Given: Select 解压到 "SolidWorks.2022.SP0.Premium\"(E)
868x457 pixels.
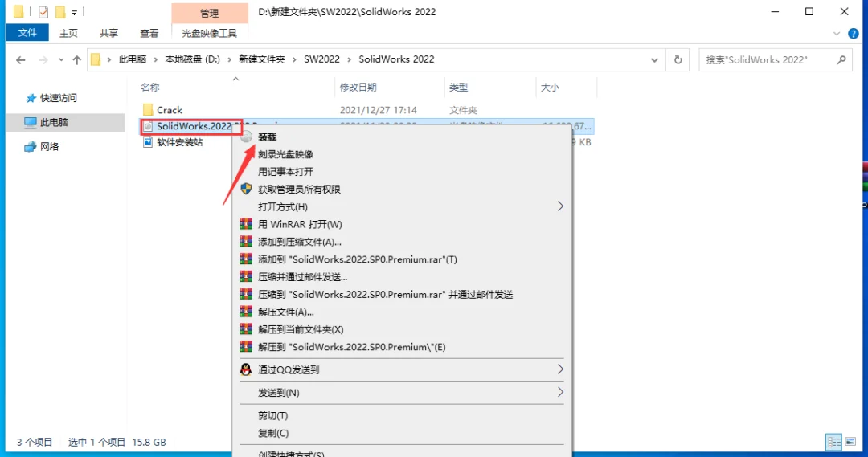Looking at the screenshot, I should pyautogui.click(x=402, y=347).
